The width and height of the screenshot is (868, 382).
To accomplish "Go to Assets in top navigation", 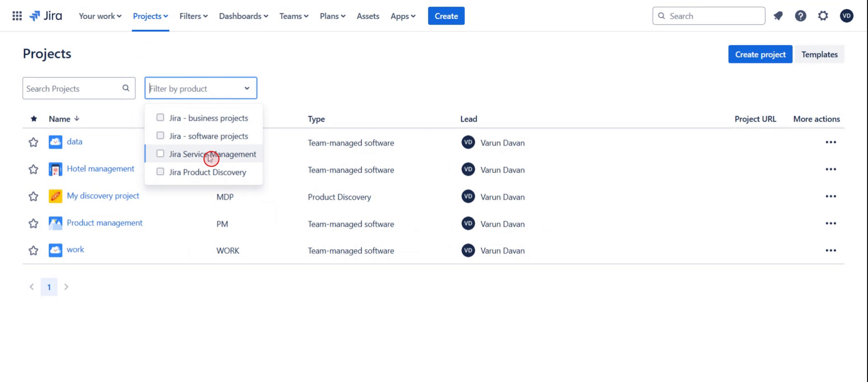I will (368, 16).
